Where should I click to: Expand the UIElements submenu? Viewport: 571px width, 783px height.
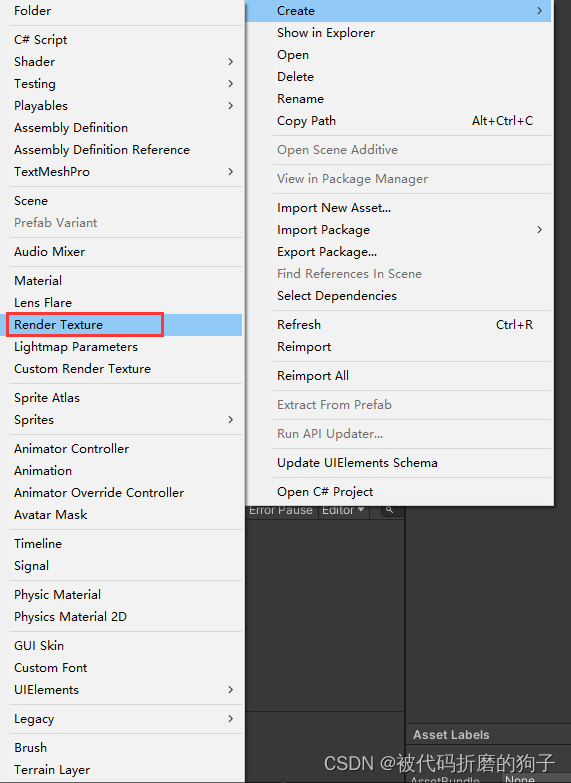pos(123,689)
